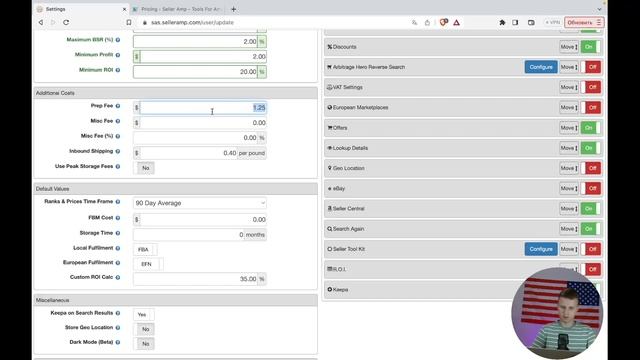
Task: Switch European Fulfilment EFN selector
Action: tap(148, 264)
